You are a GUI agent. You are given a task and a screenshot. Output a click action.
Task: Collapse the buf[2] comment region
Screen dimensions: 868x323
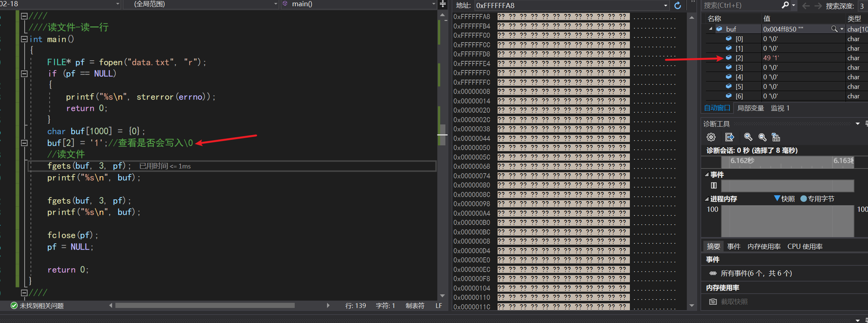24,143
